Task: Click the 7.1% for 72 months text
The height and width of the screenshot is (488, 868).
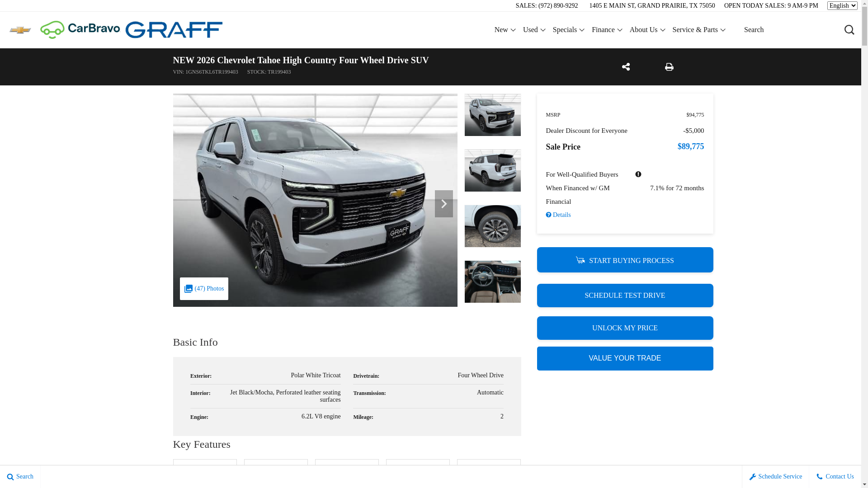Action: (x=677, y=188)
